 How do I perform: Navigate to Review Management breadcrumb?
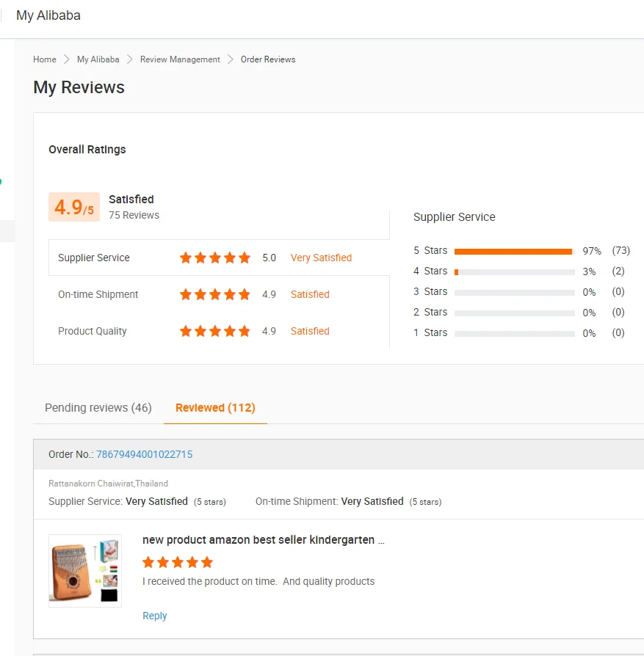click(180, 59)
